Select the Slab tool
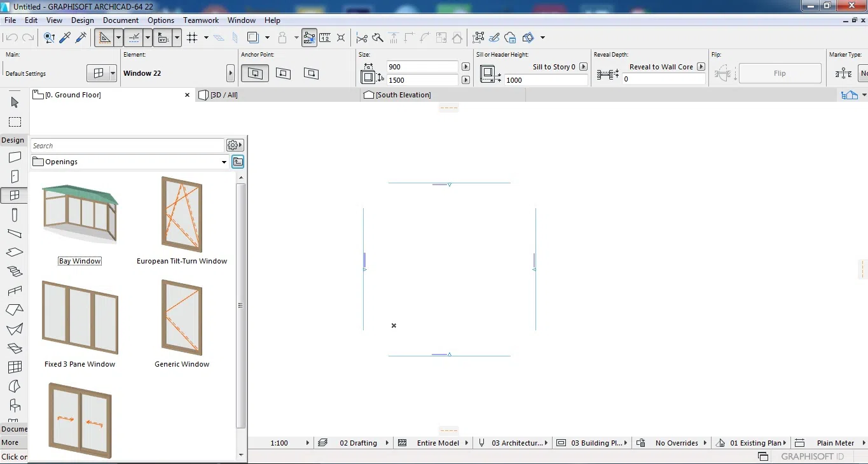868x464 pixels. coord(14,252)
